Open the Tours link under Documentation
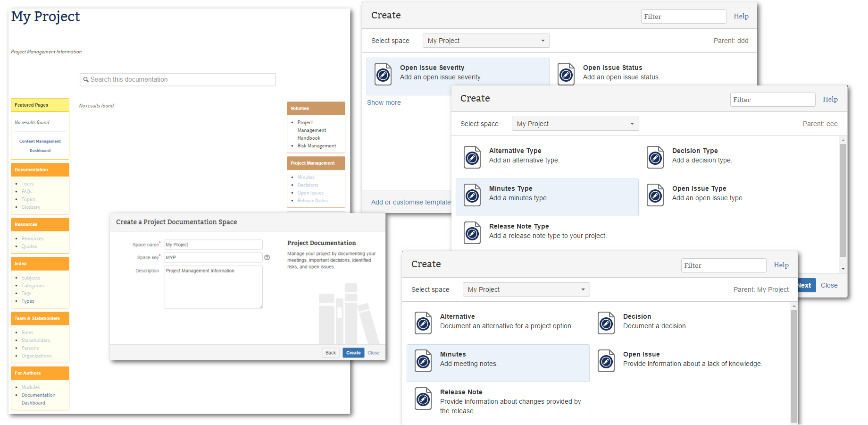Viewport: 868px width, 425px height. (x=27, y=184)
